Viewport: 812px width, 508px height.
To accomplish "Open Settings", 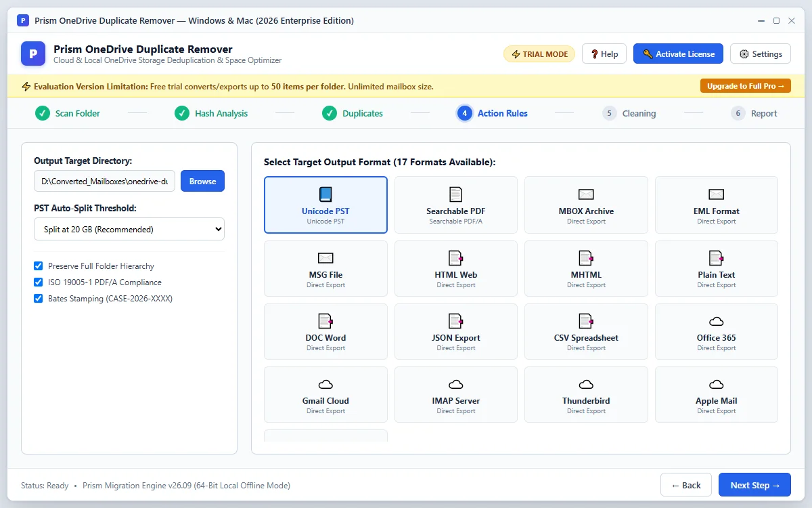I will coord(761,54).
